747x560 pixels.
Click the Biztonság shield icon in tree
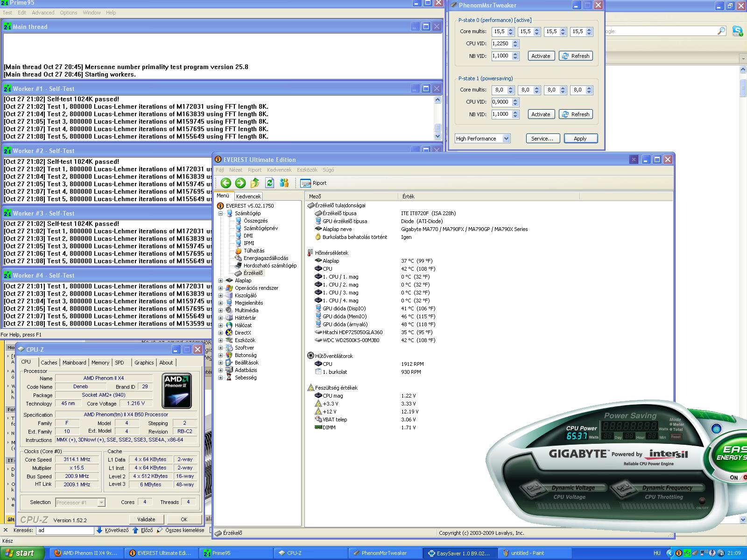[x=229, y=355]
